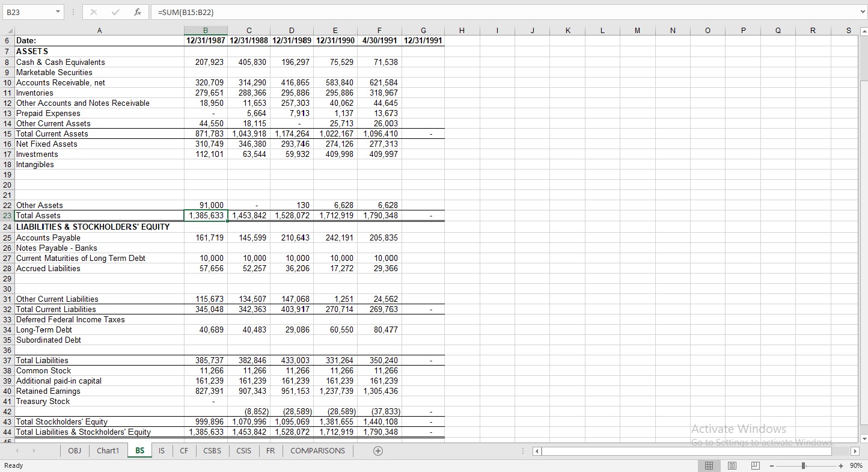Select Page Layout view icon
The image size is (868, 472).
(732, 465)
